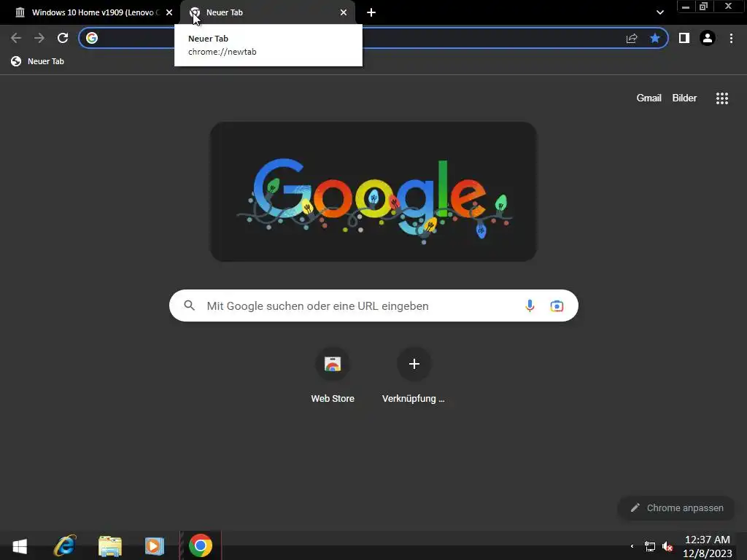Screen dimensions: 747x560
Task: Click the magnifier icon in search box
Action: 189,306
